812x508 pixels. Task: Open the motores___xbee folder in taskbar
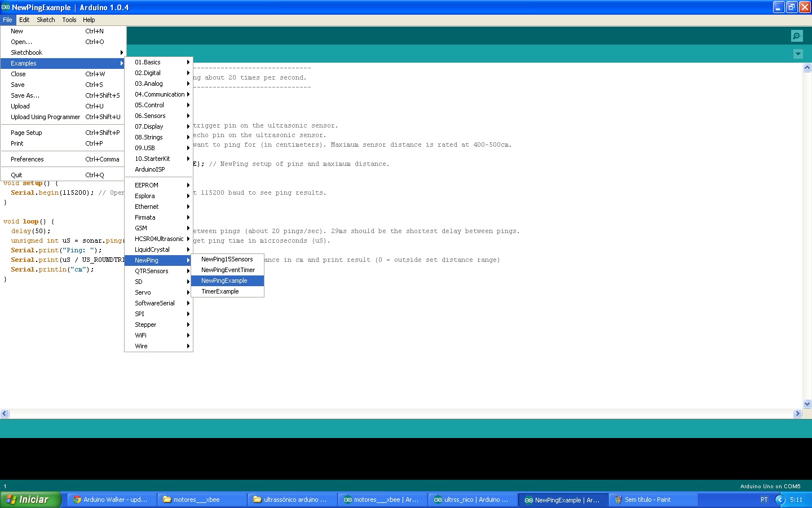[x=202, y=500]
